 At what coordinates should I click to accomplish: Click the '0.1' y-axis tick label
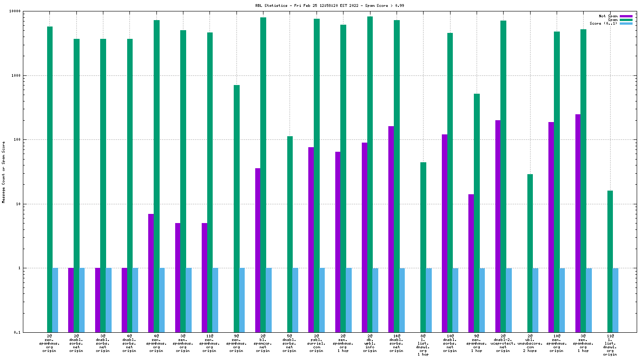[17, 332]
